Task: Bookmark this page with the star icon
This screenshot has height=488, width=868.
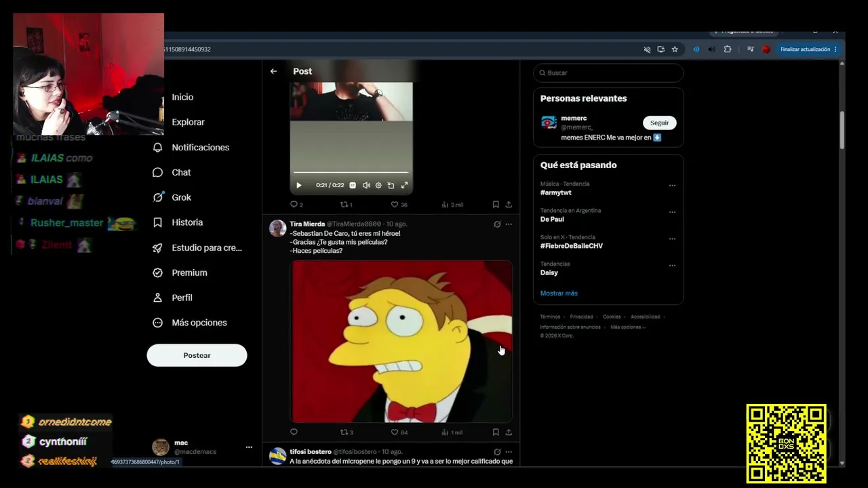Action: [x=675, y=49]
